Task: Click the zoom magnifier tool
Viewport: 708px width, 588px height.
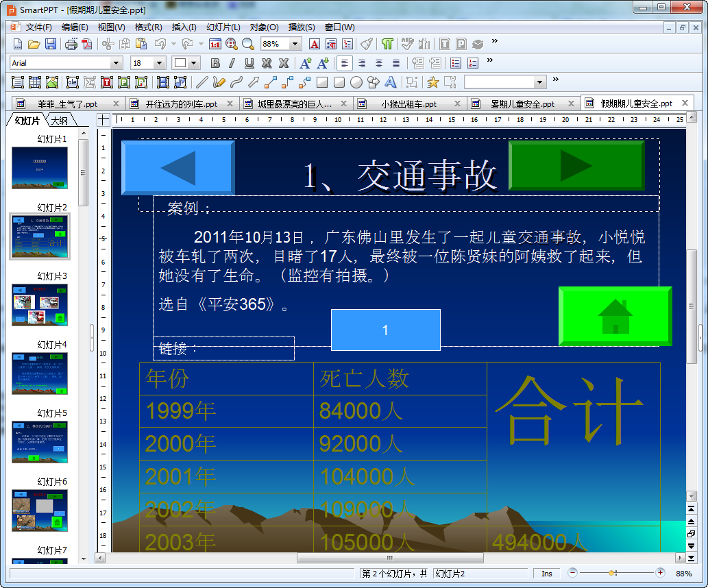Action: (x=248, y=44)
